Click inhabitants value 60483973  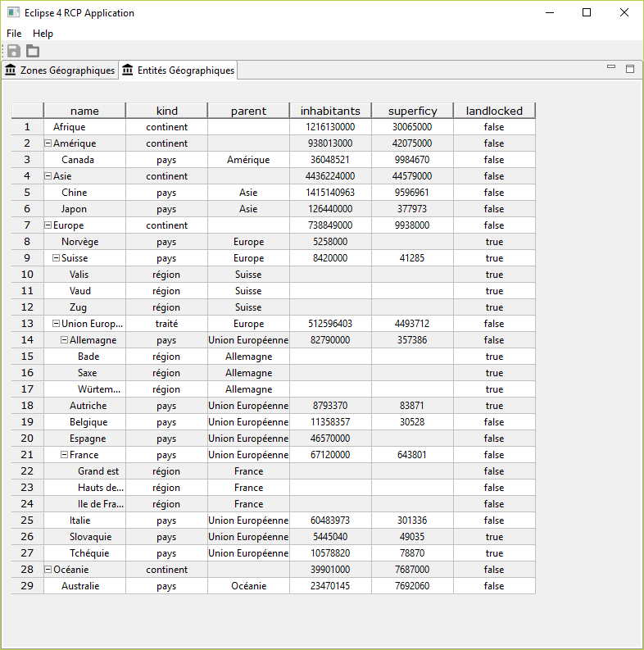coord(330,520)
